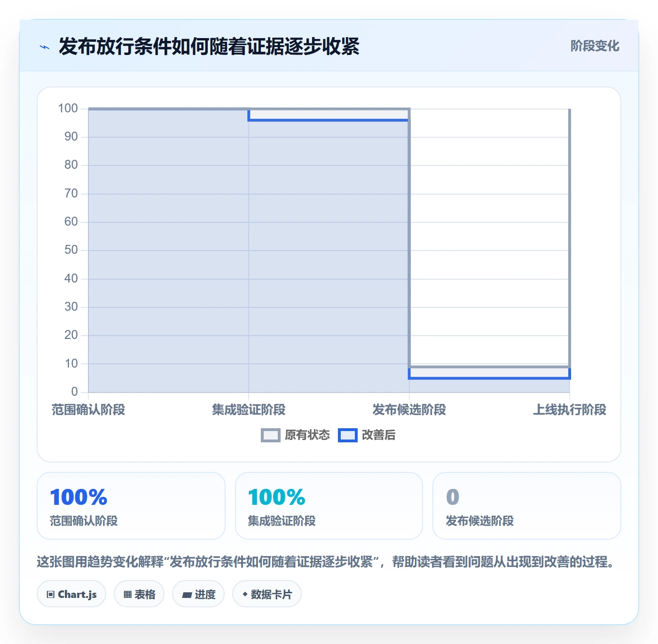This screenshot has width=658, height=644.
Task: Click the y-axis value 50
Action: (71, 250)
